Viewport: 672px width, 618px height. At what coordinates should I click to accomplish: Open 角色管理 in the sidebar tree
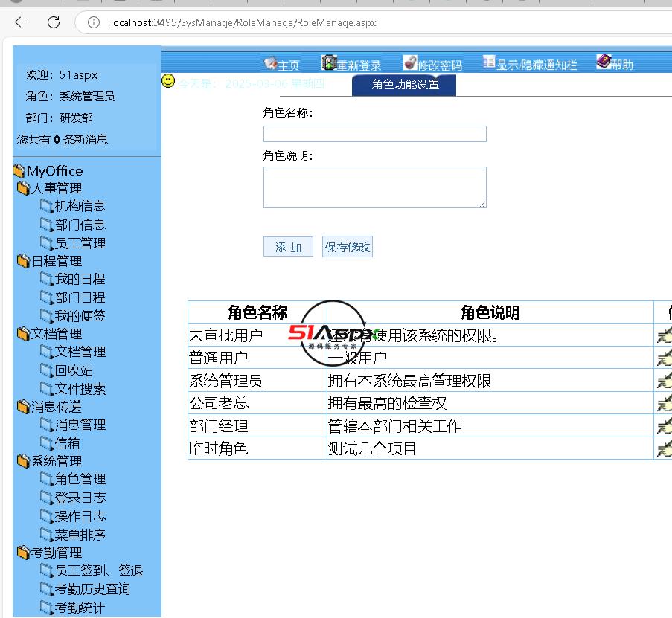[x=80, y=479]
